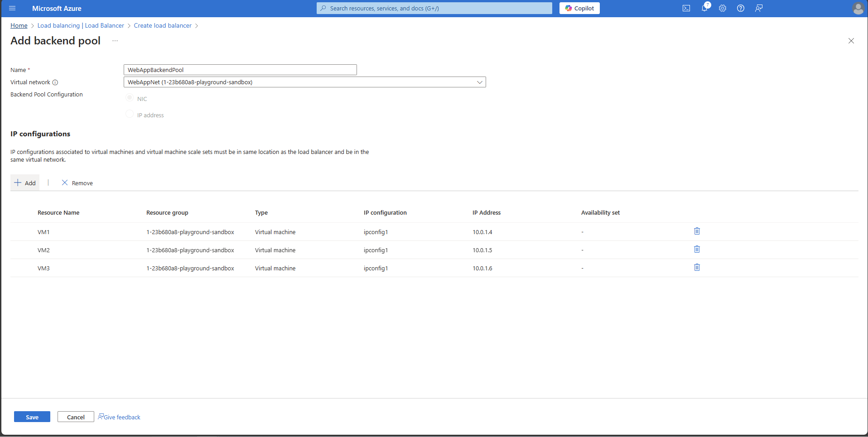Open the ellipsis more options next to title
Image resolution: width=868 pixels, height=437 pixels.
tap(115, 41)
